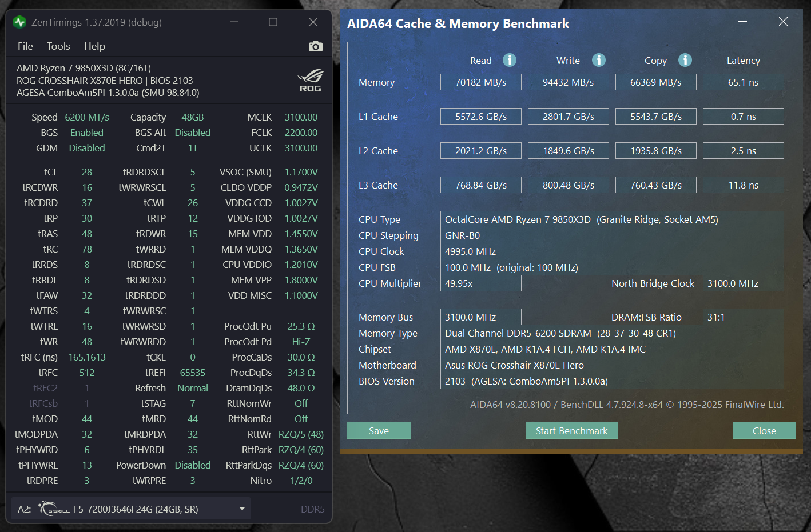Click the tRFC (ns) value 165.1613

click(x=87, y=357)
